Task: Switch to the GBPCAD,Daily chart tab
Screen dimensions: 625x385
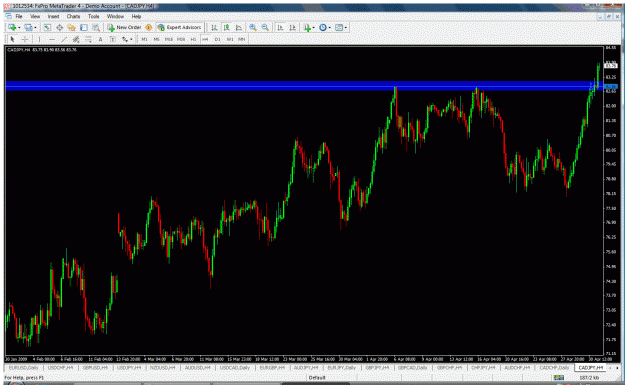Action: tap(412, 367)
